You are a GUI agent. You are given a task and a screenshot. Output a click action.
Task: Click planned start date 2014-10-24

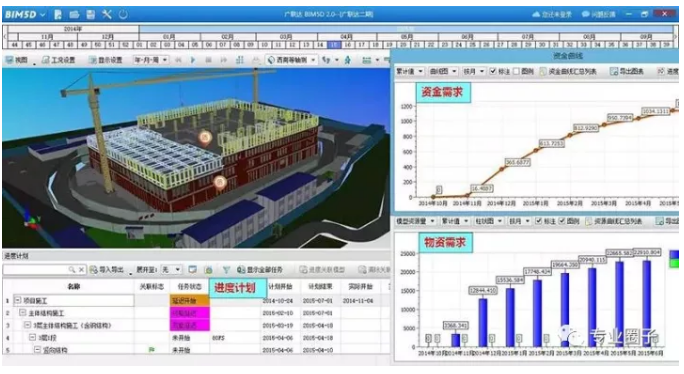coord(278,301)
